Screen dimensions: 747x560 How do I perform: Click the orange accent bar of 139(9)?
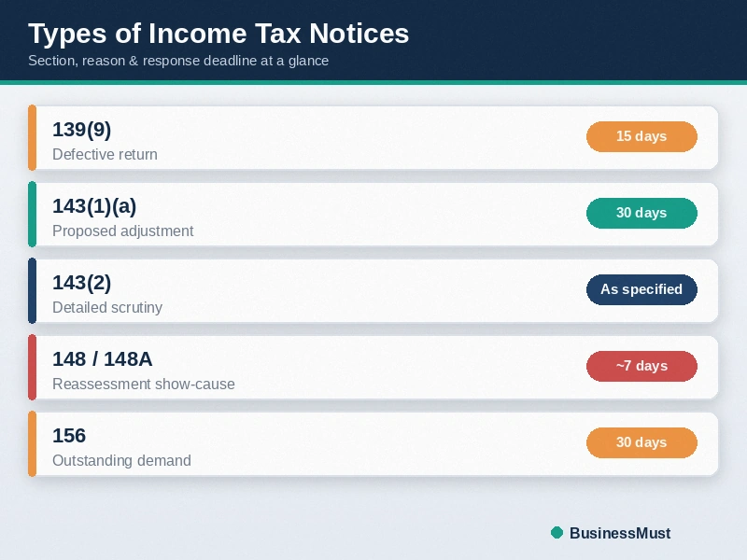32,137
